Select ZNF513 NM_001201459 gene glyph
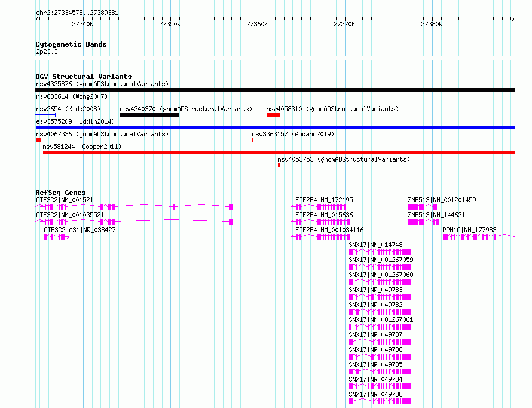Screen dimensions: 532x408 (x=423, y=207)
